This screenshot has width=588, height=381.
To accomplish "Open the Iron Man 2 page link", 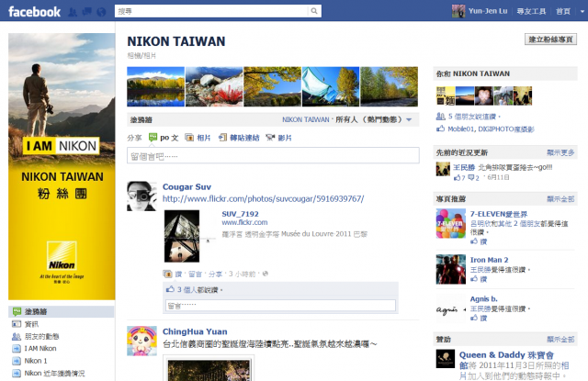I will [x=489, y=260].
